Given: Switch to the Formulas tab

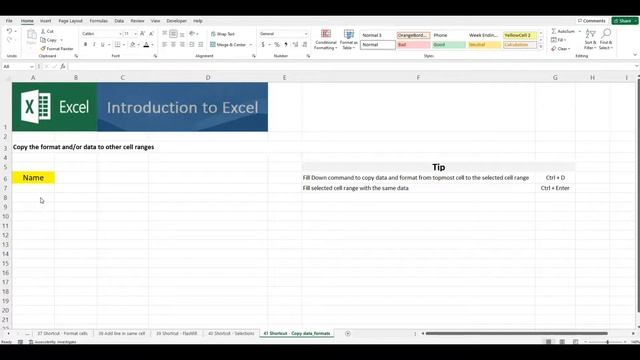Looking at the screenshot, I should [x=98, y=21].
